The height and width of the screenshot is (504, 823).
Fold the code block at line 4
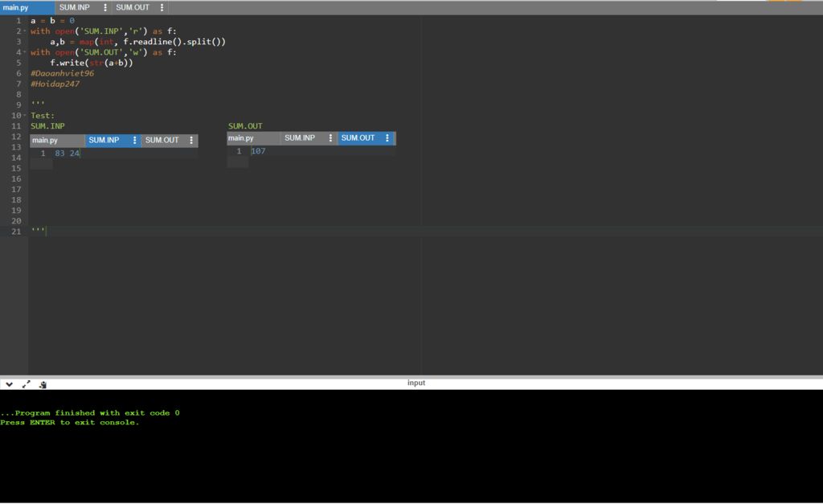[x=25, y=52]
